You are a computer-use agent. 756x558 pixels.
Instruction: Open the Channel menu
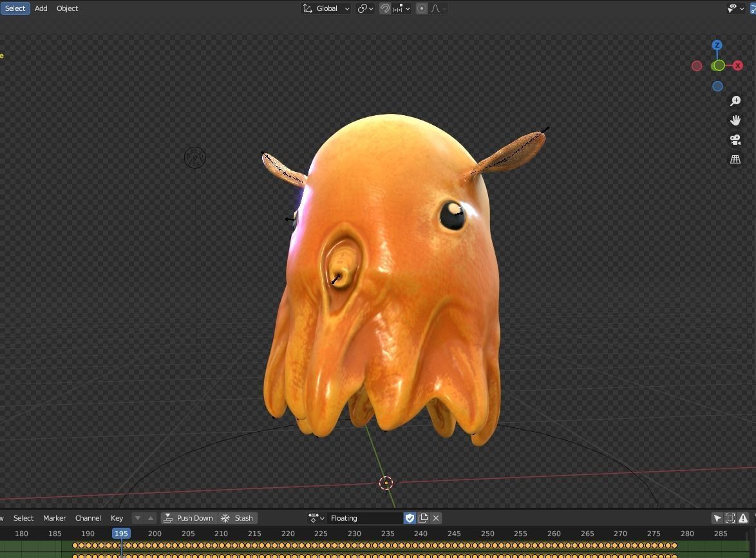[x=88, y=518]
